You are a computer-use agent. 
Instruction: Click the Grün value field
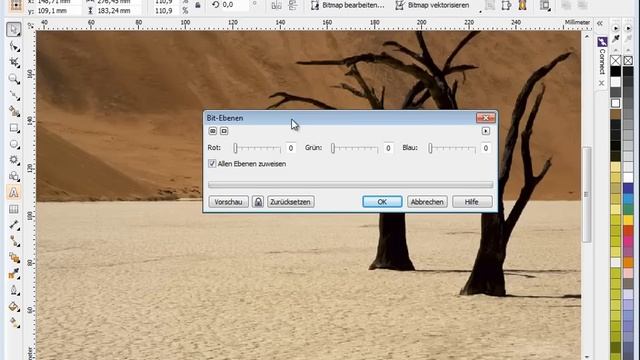coord(388,148)
